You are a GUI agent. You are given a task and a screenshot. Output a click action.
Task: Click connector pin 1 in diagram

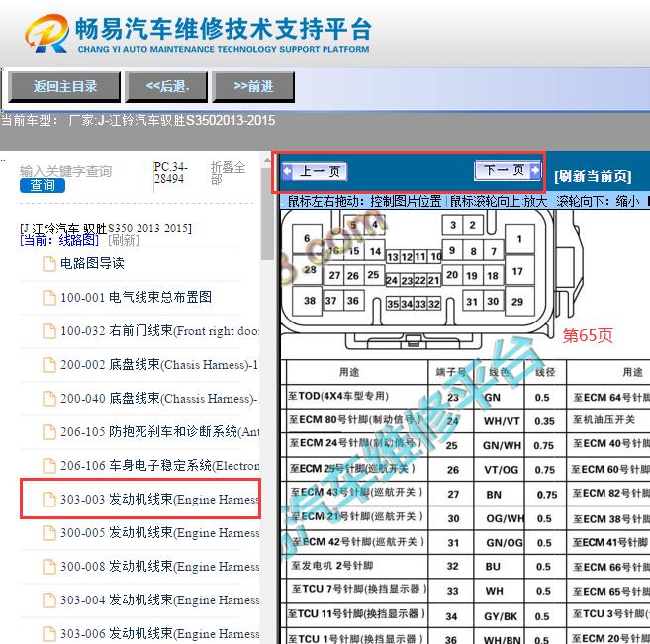tap(519, 239)
